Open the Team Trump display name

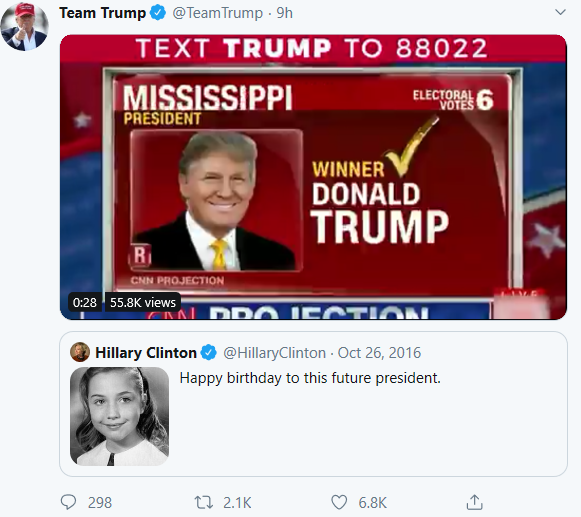point(103,13)
